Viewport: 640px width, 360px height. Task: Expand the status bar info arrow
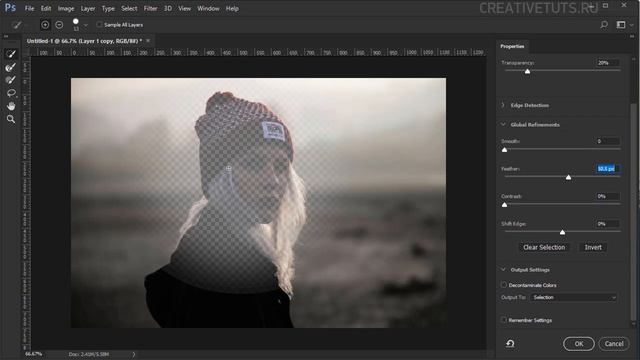point(133,354)
